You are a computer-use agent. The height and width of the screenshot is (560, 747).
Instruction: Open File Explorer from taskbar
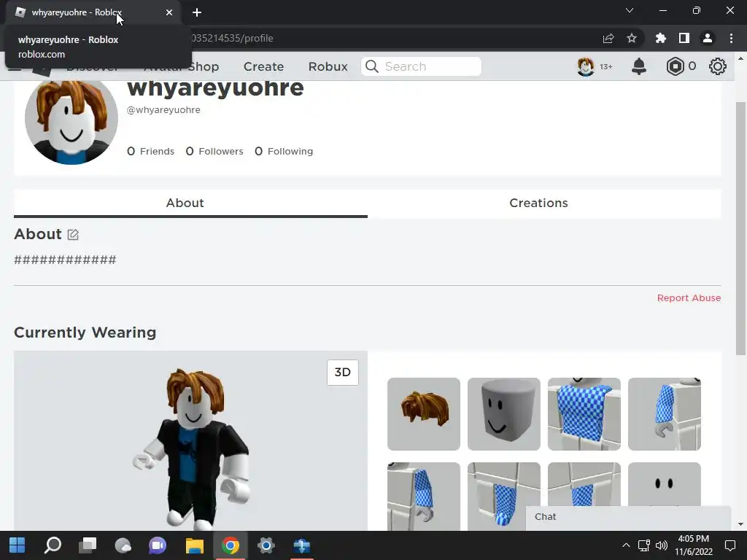(x=194, y=545)
